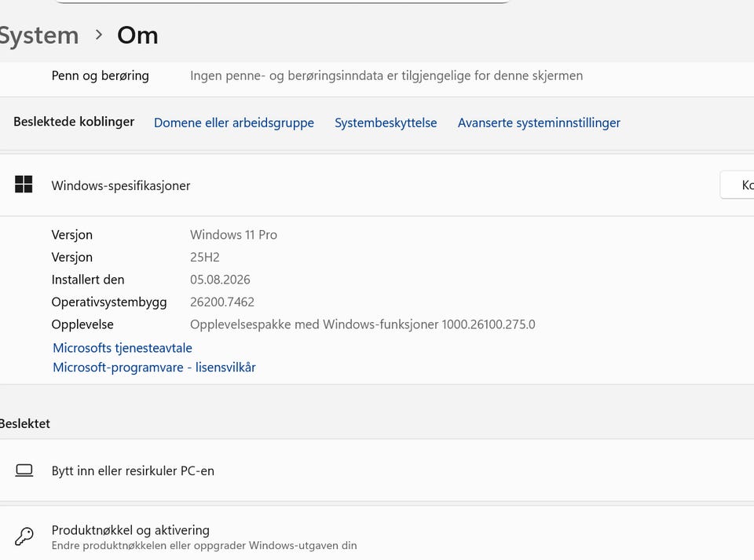Viewport: 754px width, 560px height.
Task: Click the Om page title
Action: pyautogui.click(x=137, y=35)
